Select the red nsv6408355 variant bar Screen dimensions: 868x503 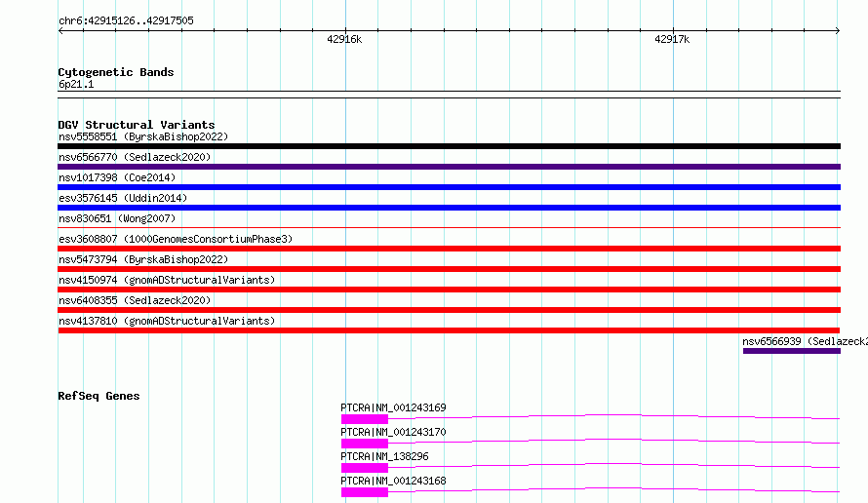pyautogui.click(x=449, y=310)
